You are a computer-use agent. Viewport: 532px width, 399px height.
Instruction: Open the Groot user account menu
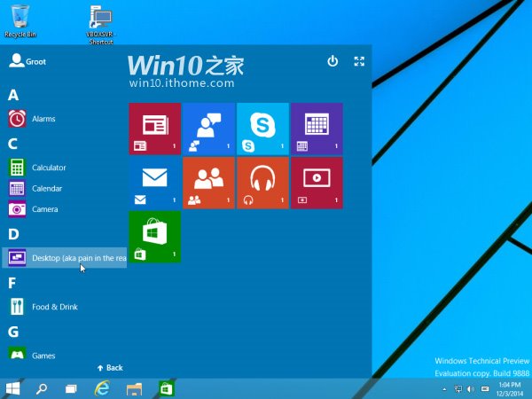click(x=27, y=61)
